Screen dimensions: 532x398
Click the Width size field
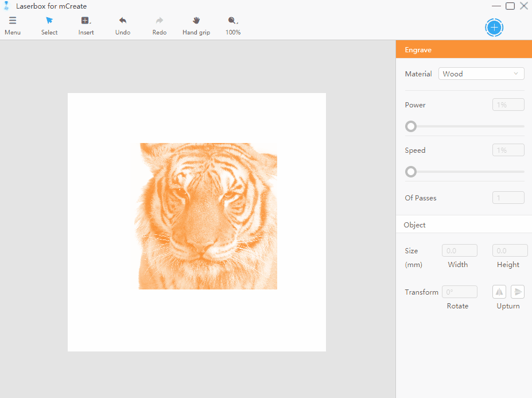click(x=459, y=250)
